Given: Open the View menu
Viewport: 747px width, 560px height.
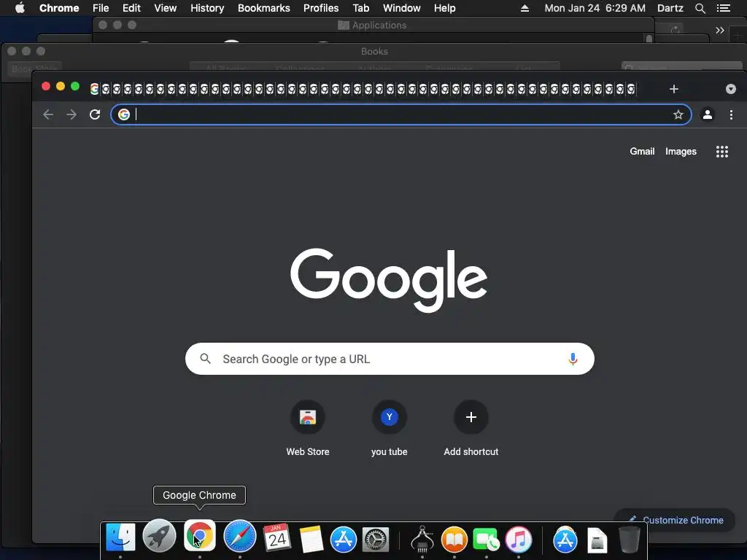Looking at the screenshot, I should (166, 8).
